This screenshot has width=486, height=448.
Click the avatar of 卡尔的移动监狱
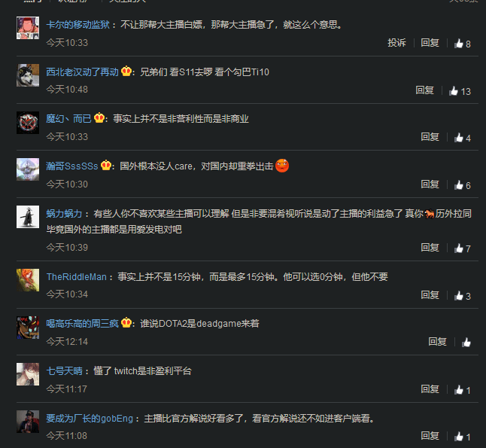pos(28,28)
